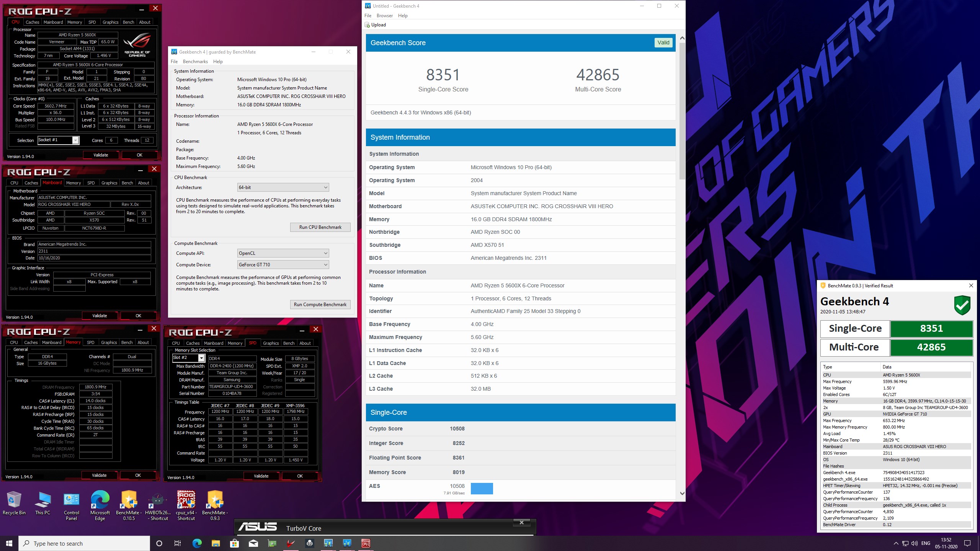Click the Valid badge in Geekbench Score
Image resolution: width=980 pixels, height=551 pixels.
click(x=663, y=43)
